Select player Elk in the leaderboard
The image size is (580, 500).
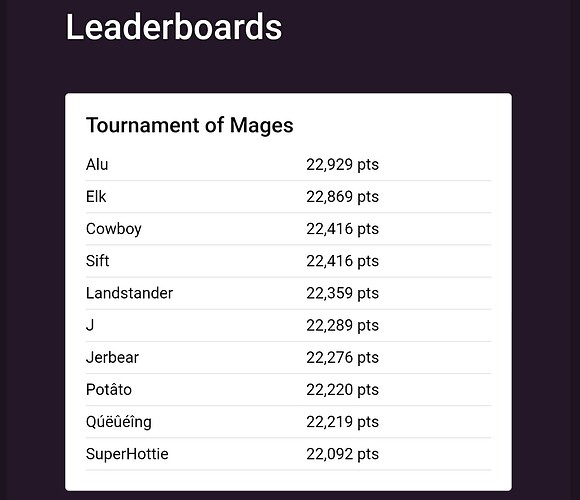pos(96,197)
